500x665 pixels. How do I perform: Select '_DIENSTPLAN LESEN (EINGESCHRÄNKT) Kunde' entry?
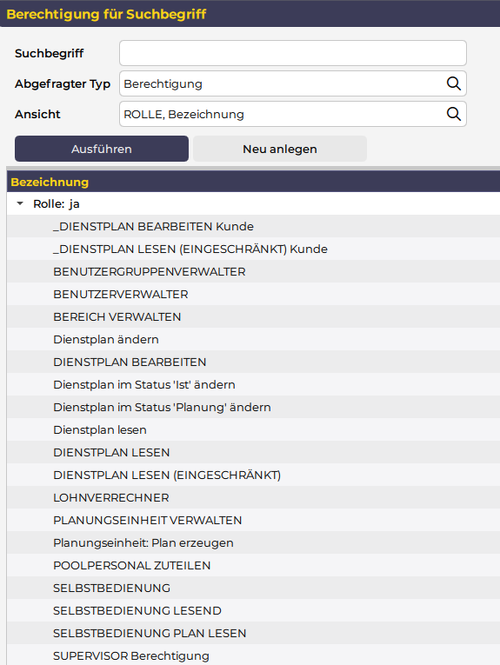(253, 249)
